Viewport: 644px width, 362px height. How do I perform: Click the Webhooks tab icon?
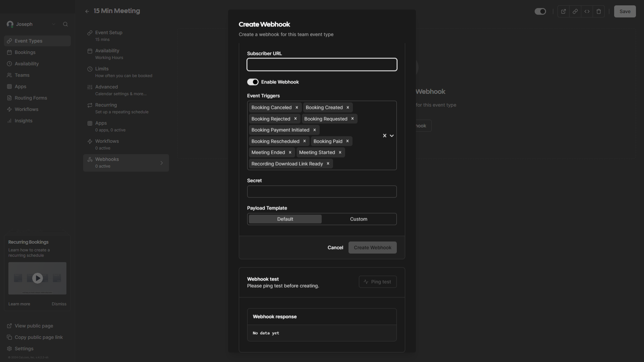(x=90, y=160)
